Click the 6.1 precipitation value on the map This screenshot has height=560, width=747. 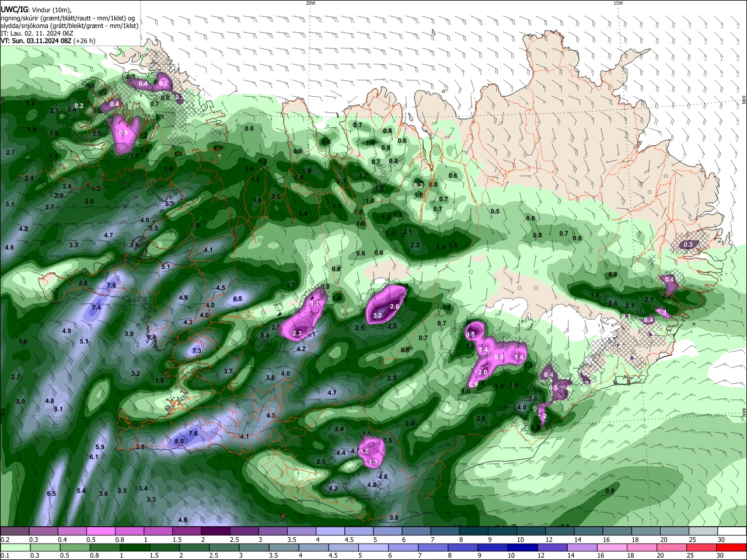[x=94, y=457]
